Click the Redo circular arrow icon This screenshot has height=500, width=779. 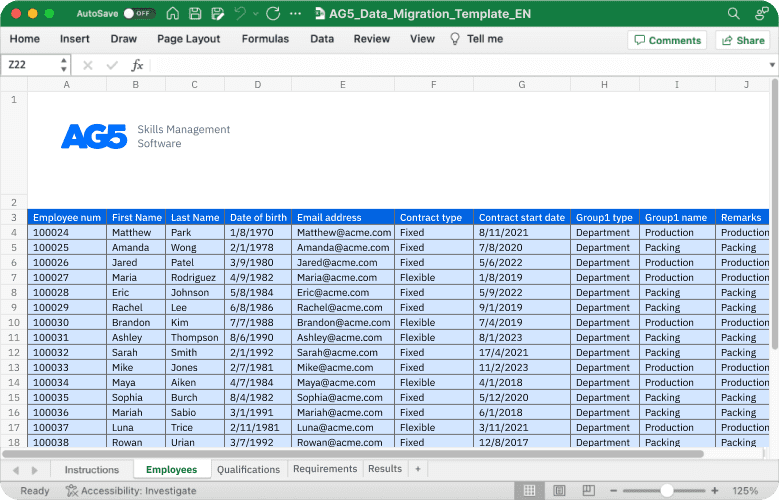coord(273,13)
